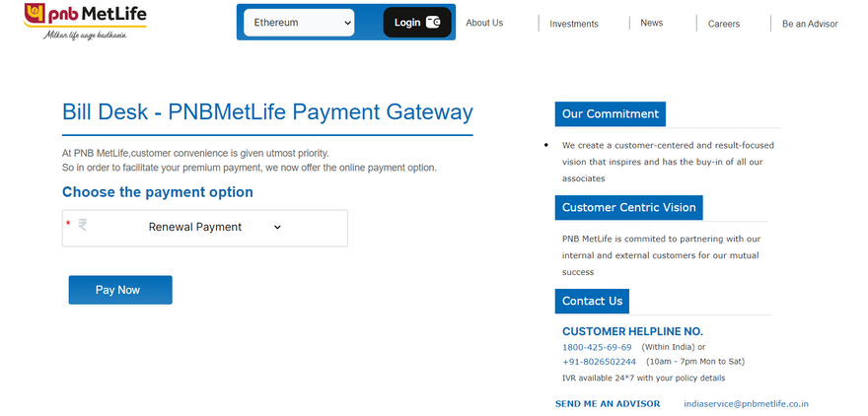Click the Pay Now button
Viewport: 868px width, 416px height.
tap(120, 290)
